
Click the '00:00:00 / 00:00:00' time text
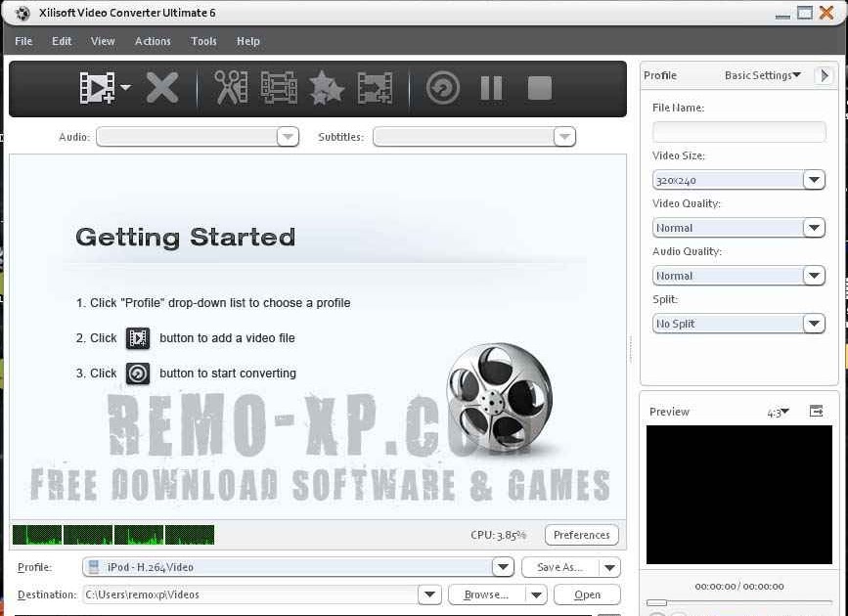point(739,587)
